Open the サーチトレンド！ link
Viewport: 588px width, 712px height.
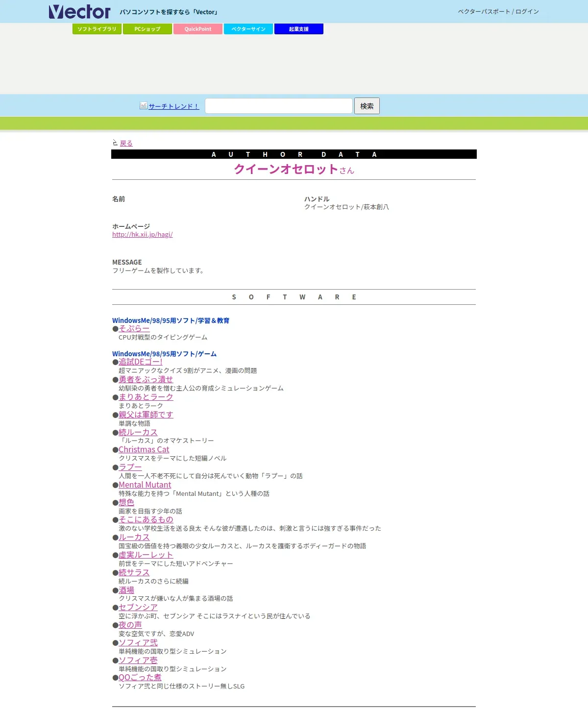(x=174, y=106)
